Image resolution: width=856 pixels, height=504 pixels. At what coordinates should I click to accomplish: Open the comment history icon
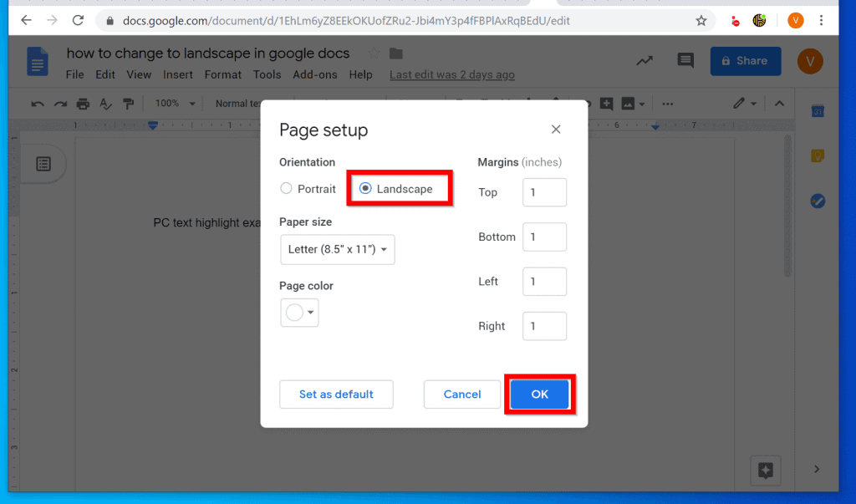tap(685, 60)
